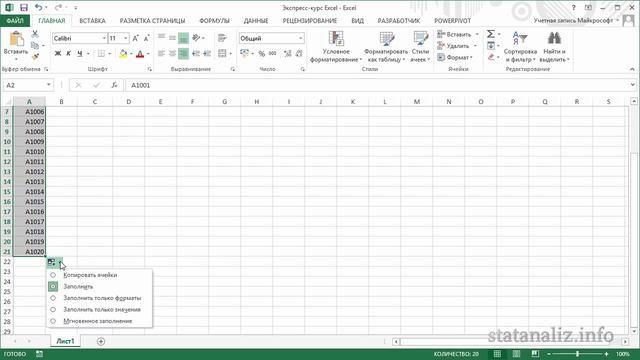The height and width of the screenshot is (360, 640).
Task: Switch to the ВИД tab
Action: click(357, 20)
